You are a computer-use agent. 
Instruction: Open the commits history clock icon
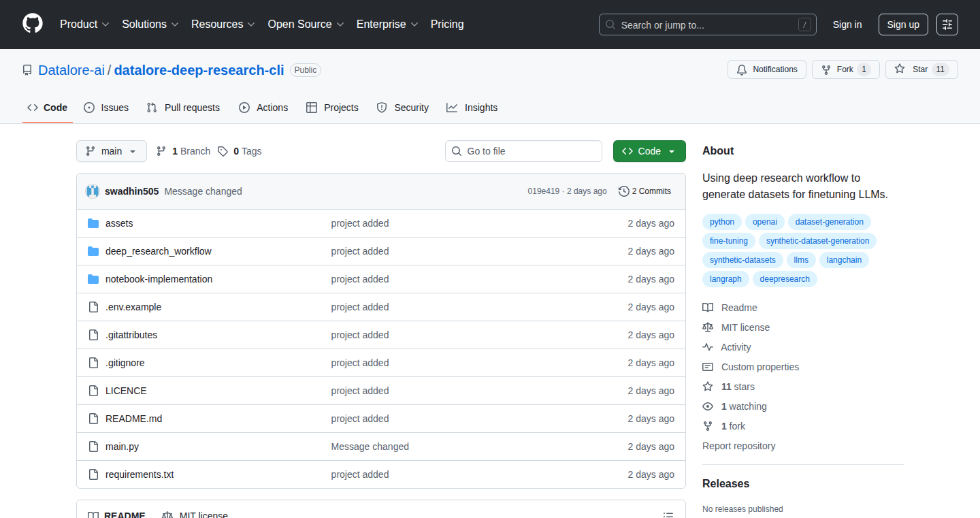coord(623,191)
